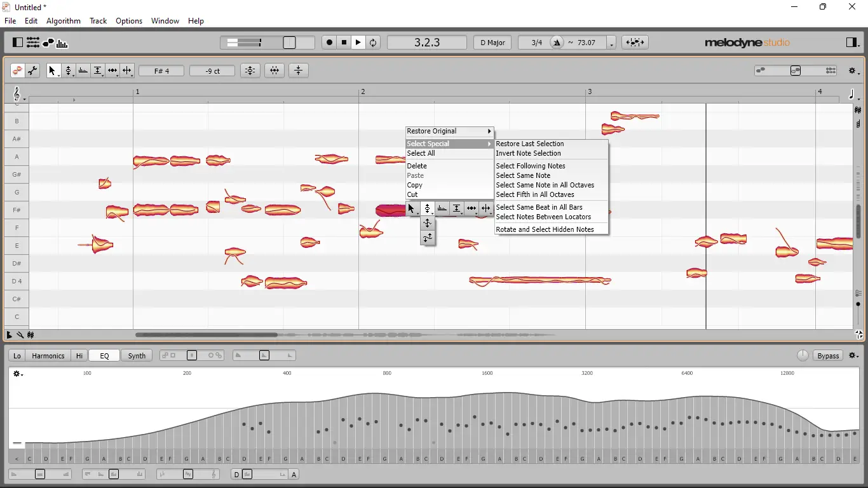Click the 3.2.3 position display
Viewport: 868px width, 488px height.
pyautogui.click(x=427, y=43)
